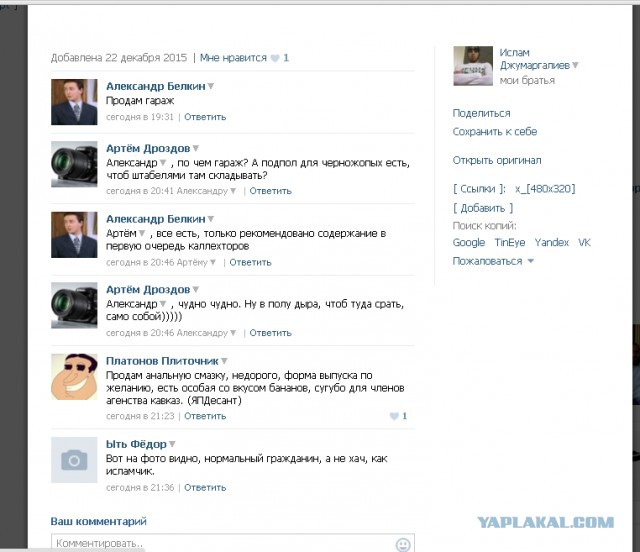
Task: Click Ответить on the 21:23 comment
Action: (x=205, y=416)
